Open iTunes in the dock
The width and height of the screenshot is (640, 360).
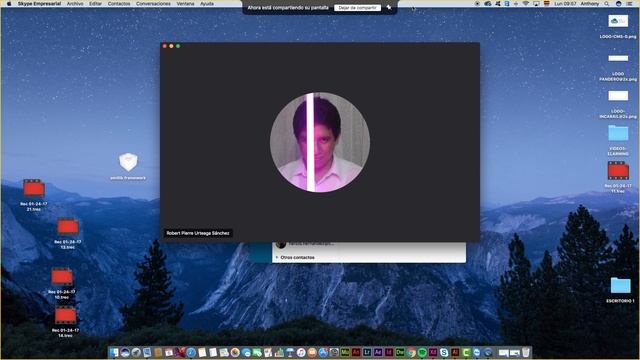point(301,352)
